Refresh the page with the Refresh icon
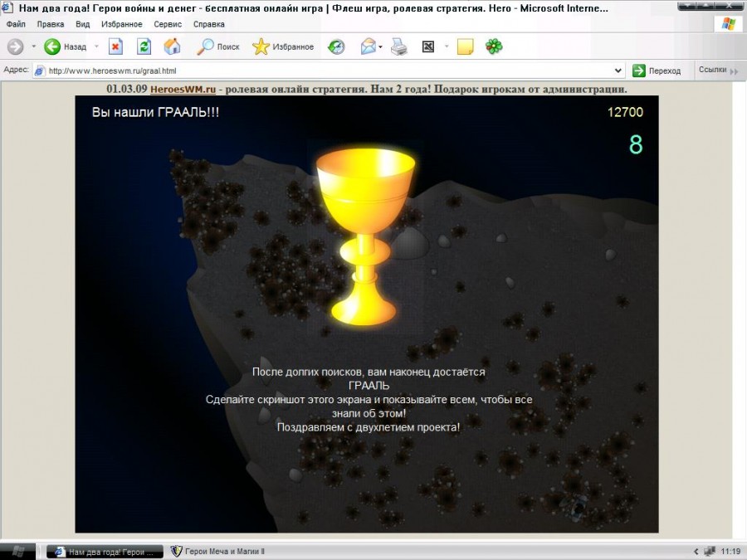The width and height of the screenshot is (747, 560). [x=144, y=46]
